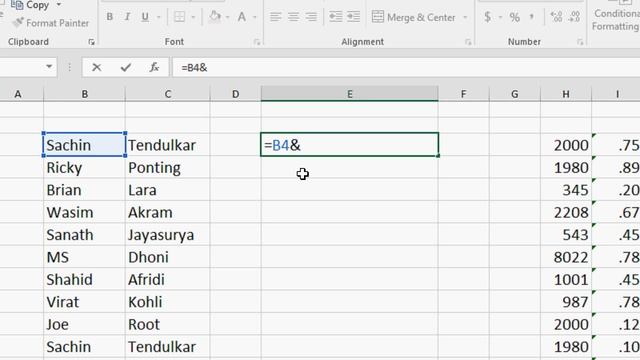Viewport: 640px width, 360px height.
Task: Open Insert Function fx
Action: pos(154,67)
